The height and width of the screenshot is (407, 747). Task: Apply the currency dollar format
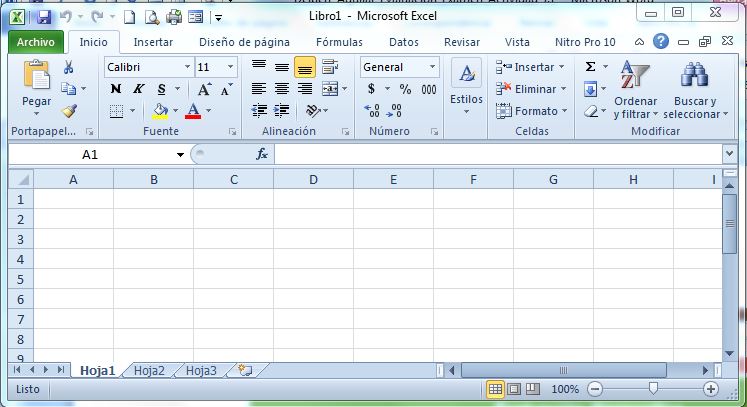(x=371, y=89)
